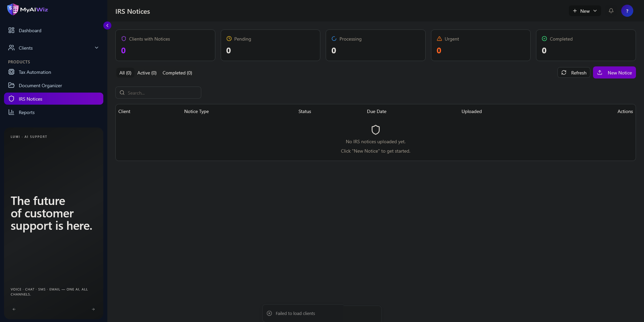Focus the Search notices field

tap(158, 93)
